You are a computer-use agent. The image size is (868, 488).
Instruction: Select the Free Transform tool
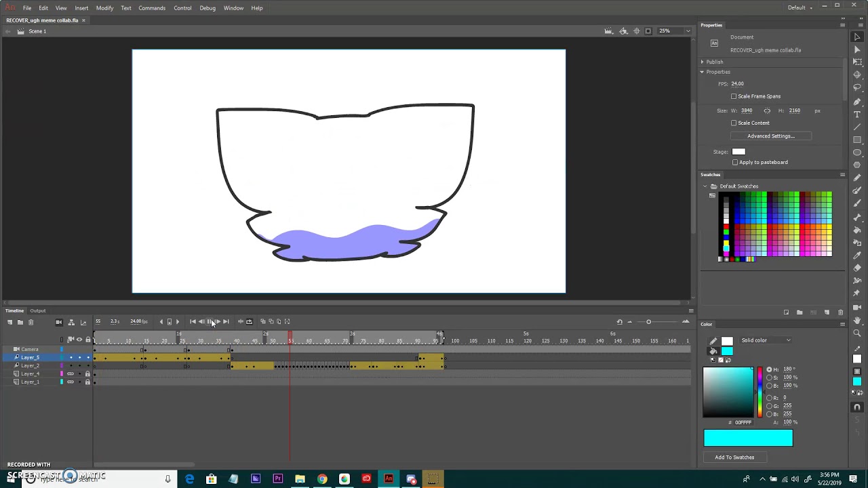click(857, 62)
